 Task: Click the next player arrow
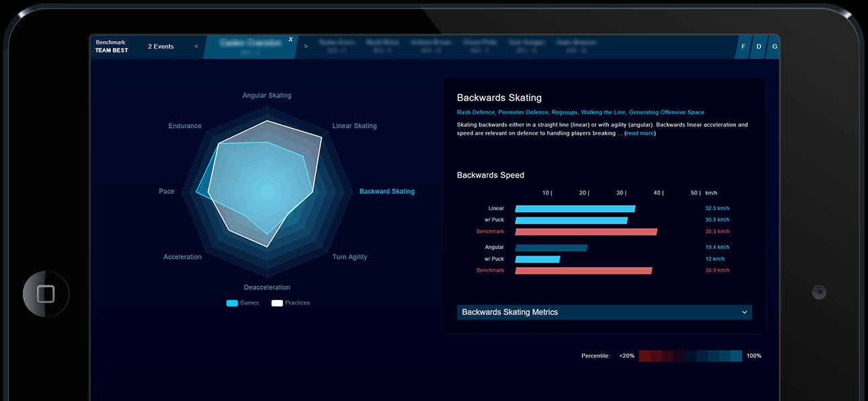306,46
